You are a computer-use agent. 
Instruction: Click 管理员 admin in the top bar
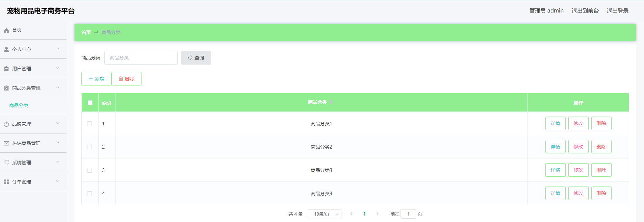point(546,11)
